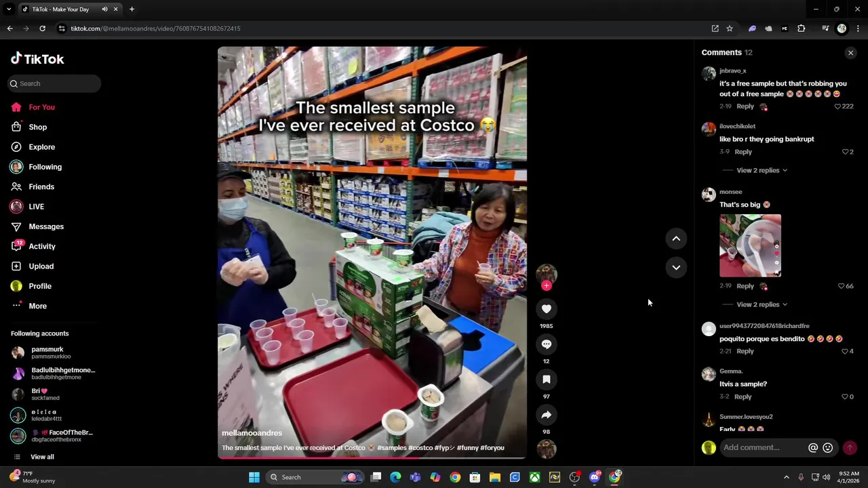
Task: Share the video with the arrow icon
Action: [x=546, y=415]
